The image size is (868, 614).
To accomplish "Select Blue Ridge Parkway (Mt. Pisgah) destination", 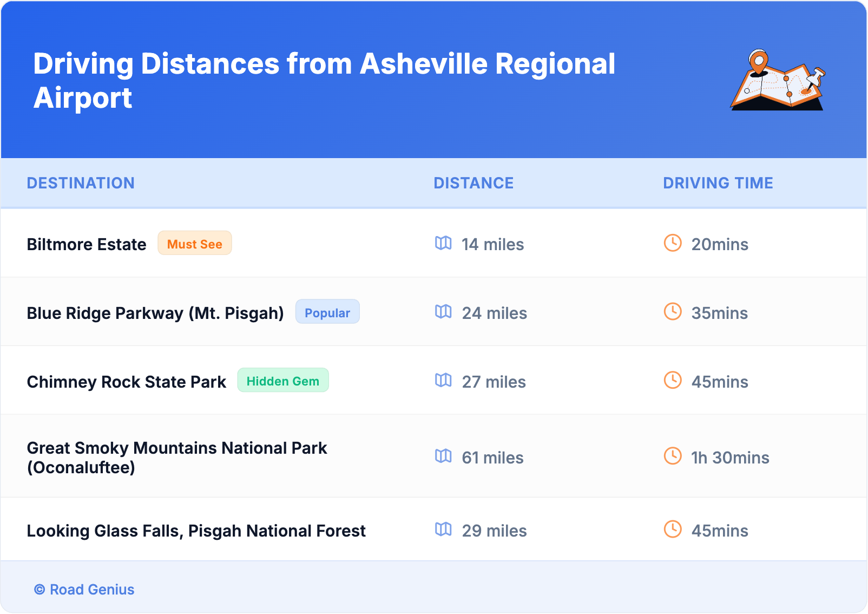I will pos(155,313).
